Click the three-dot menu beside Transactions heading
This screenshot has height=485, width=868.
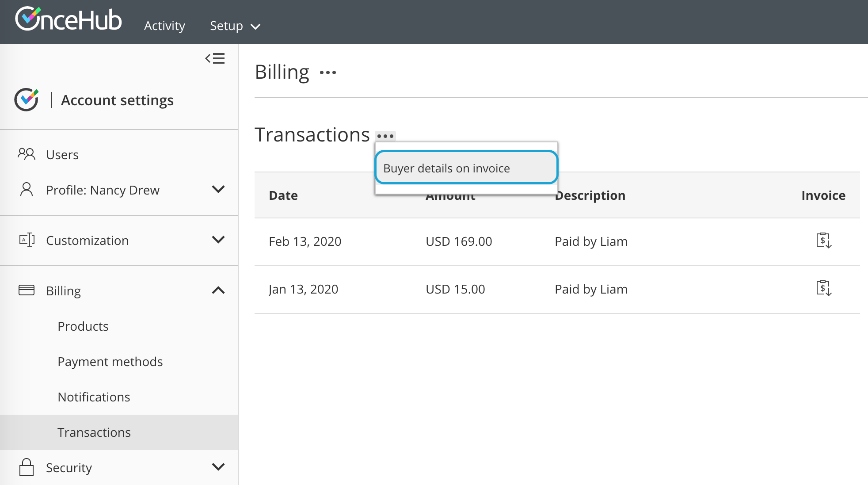click(x=385, y=136)
